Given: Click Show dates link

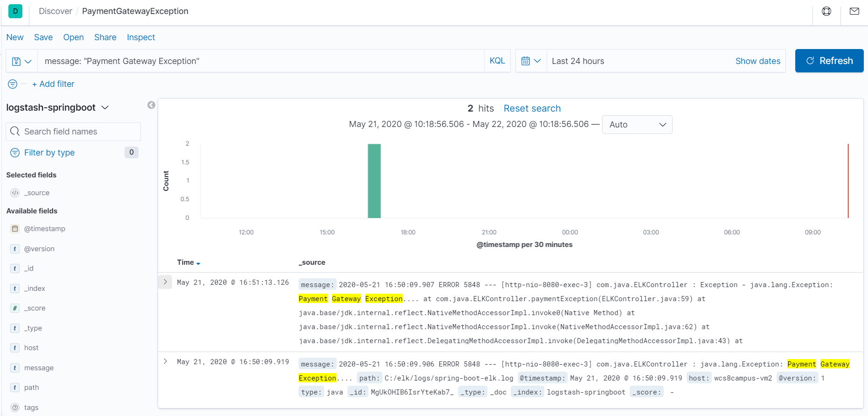Looking at the screenshot, I should point(758,61).
